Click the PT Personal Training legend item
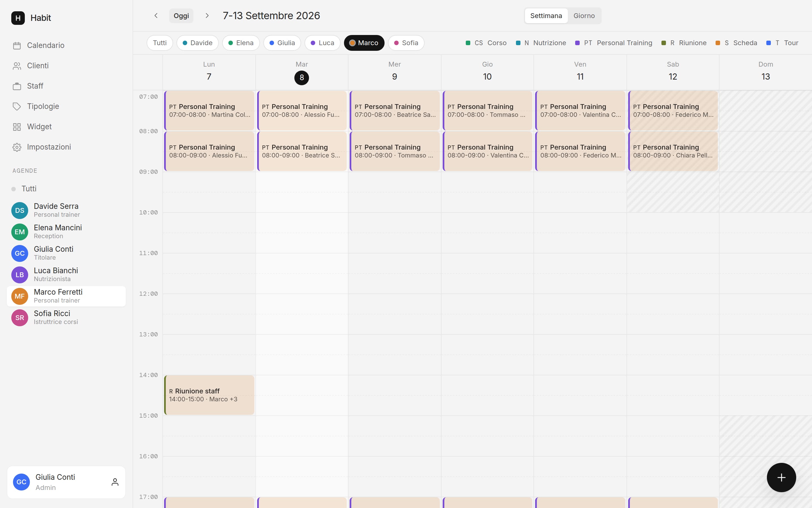 tap(613, 43)
